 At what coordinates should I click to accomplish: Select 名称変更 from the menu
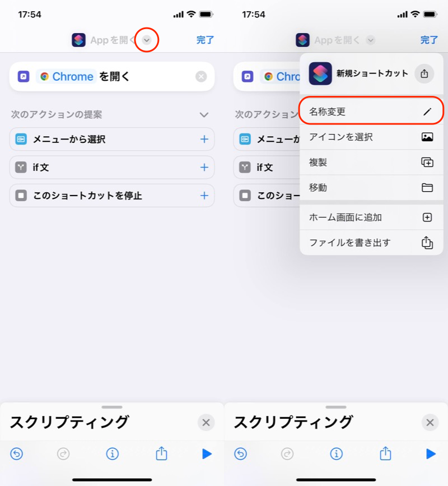tap(371, 112)
